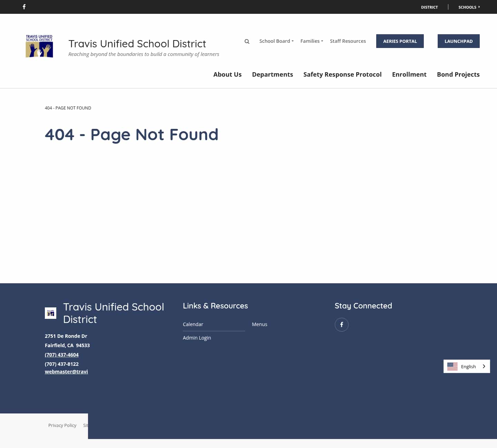
Task: Click the LAUNCHPAD button
Action: (458, 41)
